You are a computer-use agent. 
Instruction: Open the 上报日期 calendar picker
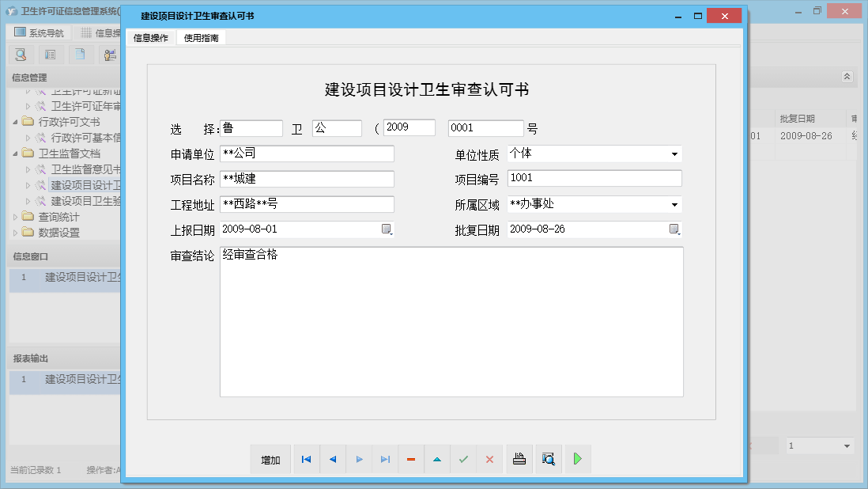pyautogui.click(x=387, y=229)
